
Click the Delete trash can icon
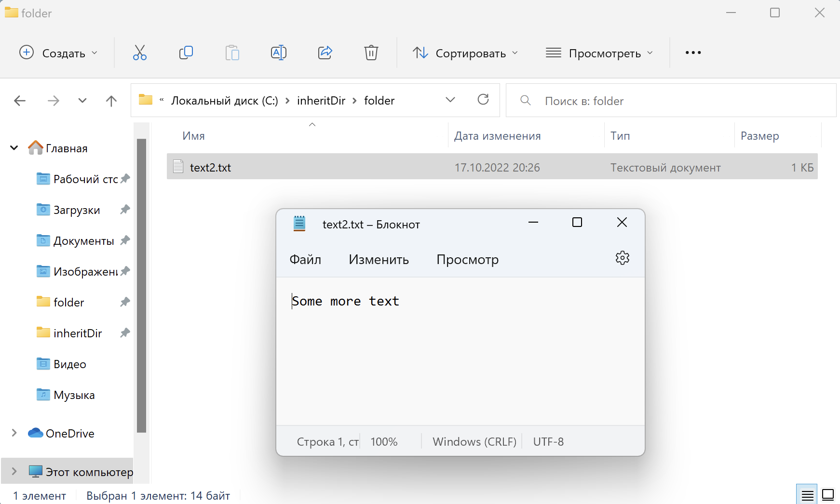tap(371, 53)
